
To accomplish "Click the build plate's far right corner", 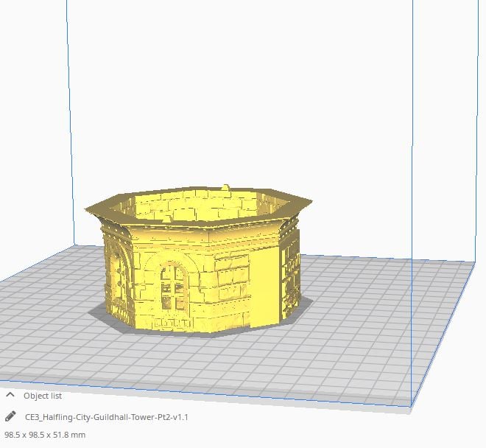I will 471,263.
